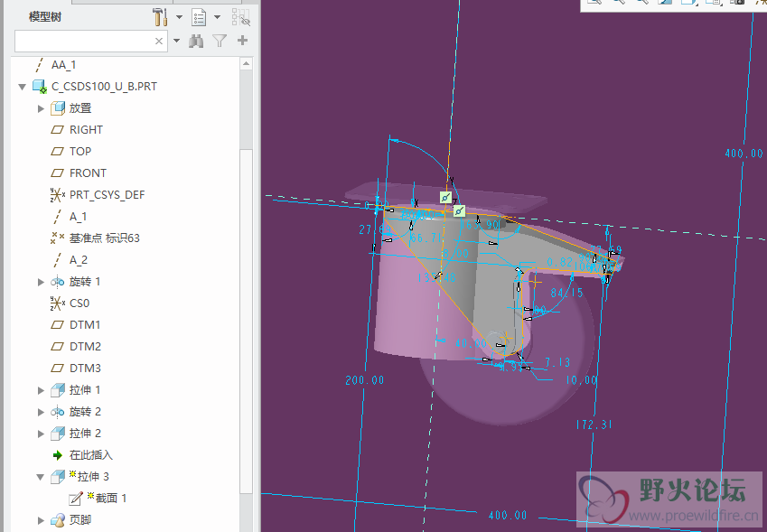Open the dropdown beside the show list icon

(217, 17)
